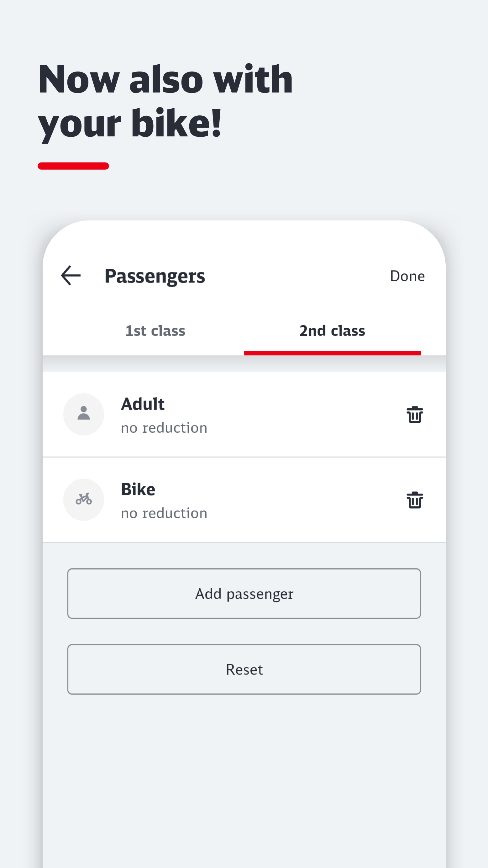Image resolution: width=488 pixels, height=868 pixels.
Task: Remove the Bike entry with trash icon
Action: click(415, 500)
